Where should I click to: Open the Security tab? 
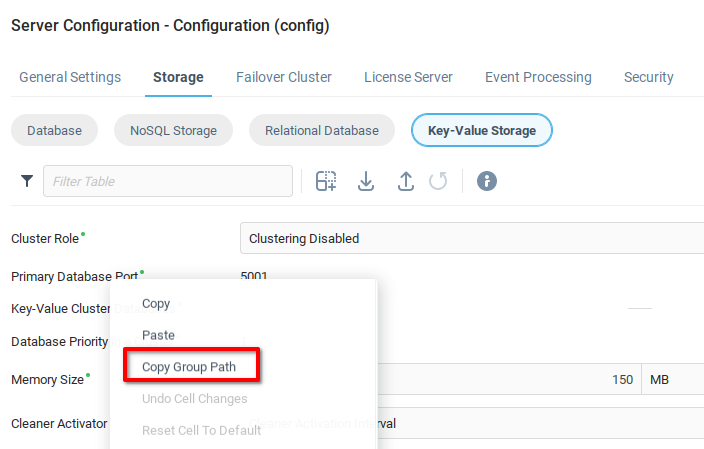coord(648,77)
